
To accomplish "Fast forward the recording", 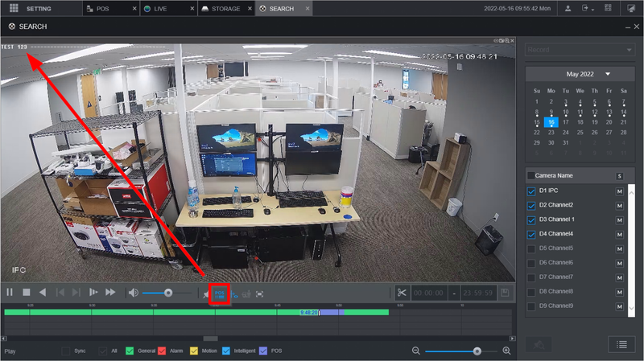I will coord(110,292).
